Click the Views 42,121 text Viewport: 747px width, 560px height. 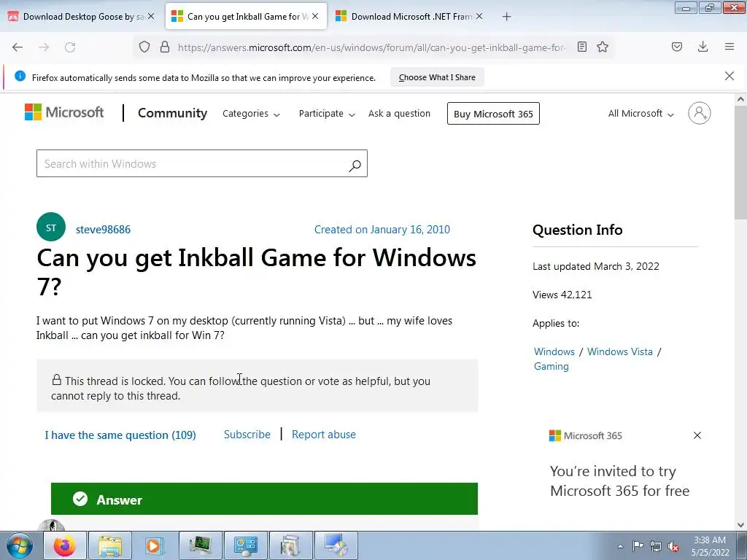click(x=562, y=295)
